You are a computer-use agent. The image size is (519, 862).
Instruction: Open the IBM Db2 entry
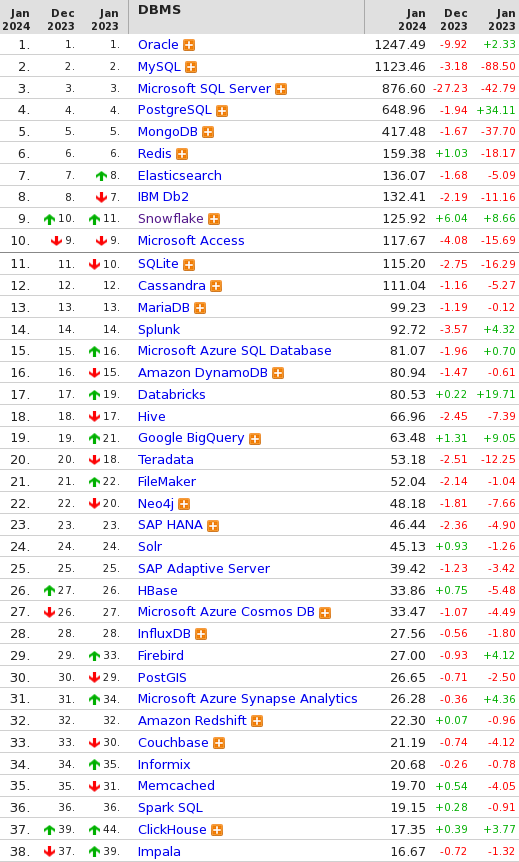click(163, 197)
